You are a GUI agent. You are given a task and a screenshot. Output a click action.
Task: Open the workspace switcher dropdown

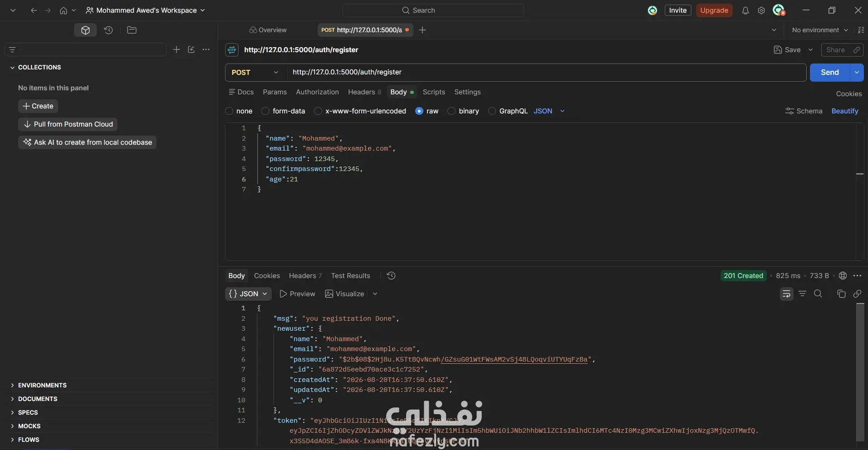point(146,10)
